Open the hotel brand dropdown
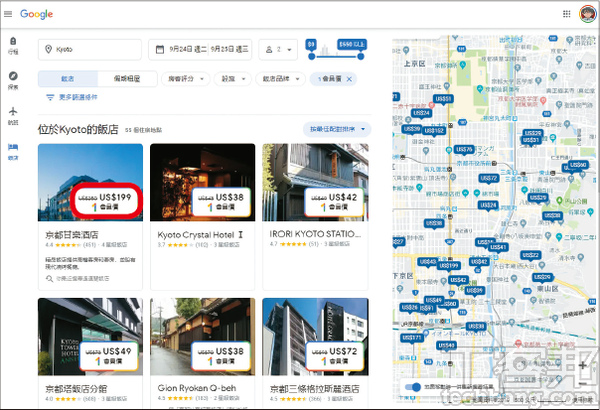This screenshot has width=600, height=410. (280, 79)
